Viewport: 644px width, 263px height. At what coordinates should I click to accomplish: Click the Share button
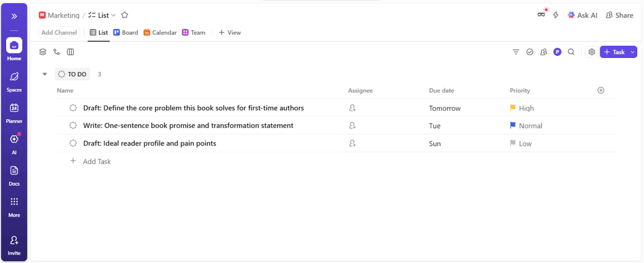click(619, 15)
